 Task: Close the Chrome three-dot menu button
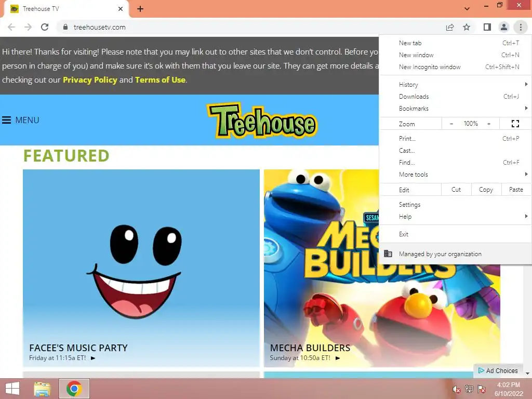tap(521, 27)
